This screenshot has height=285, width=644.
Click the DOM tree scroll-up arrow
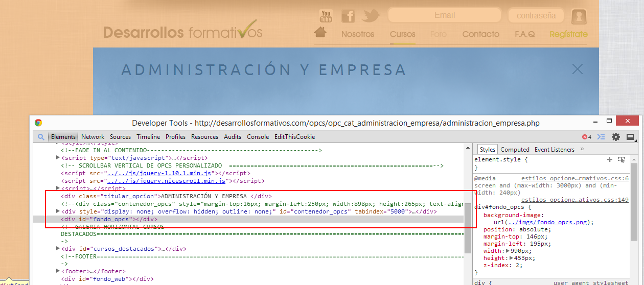(x=468, y=148)
